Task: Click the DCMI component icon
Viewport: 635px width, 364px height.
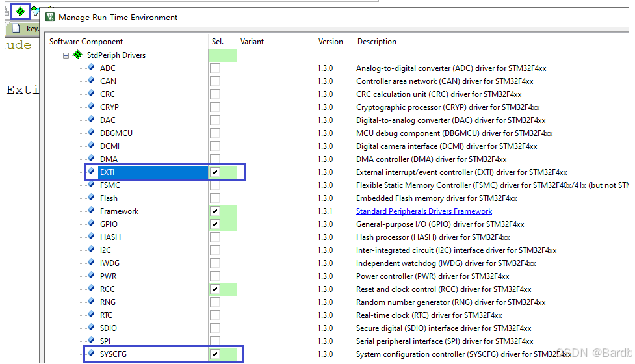Action: click(91, 145)
